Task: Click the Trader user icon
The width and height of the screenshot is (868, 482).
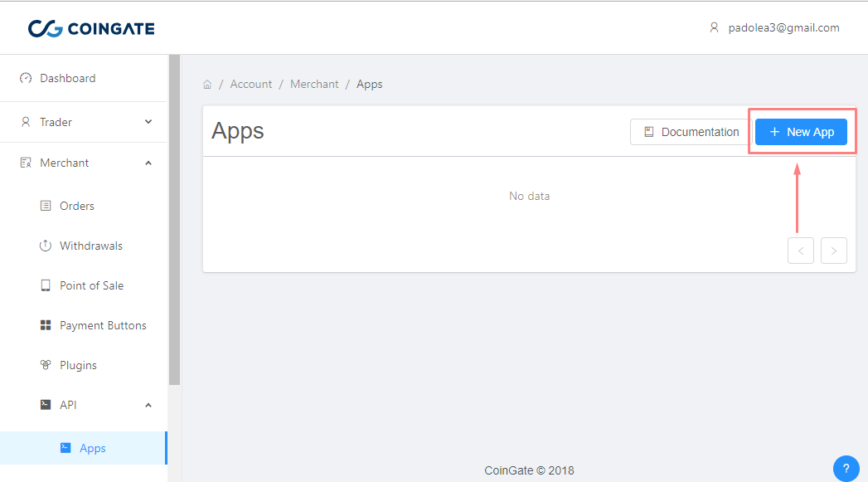Action: (x=26, y=122)
